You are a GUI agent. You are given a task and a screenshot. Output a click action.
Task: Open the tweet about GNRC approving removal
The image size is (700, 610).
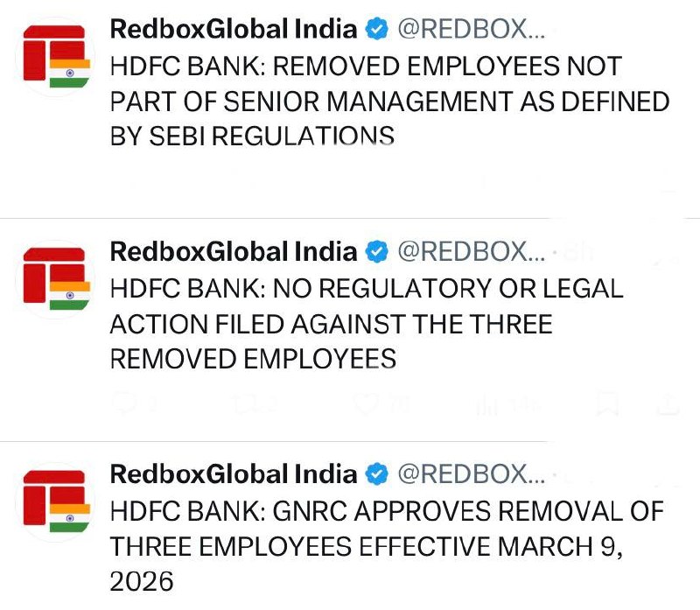pyautogui.click(x=387, y=546)
